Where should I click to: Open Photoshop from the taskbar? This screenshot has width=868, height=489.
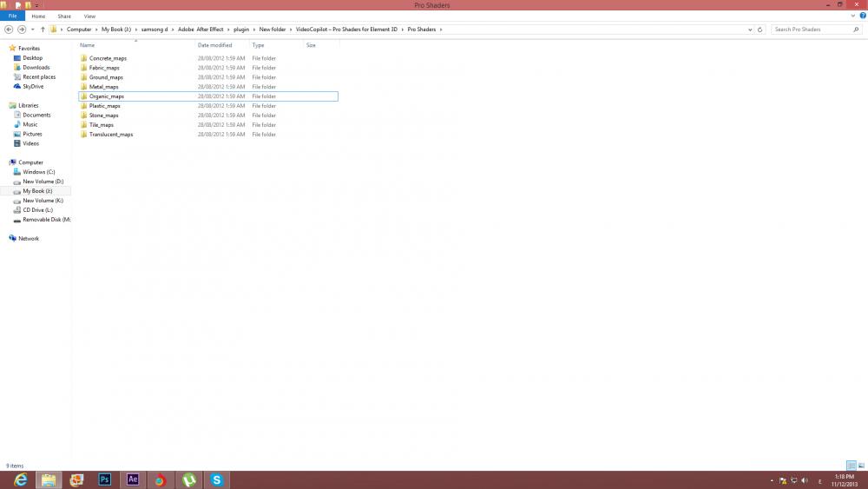point(105,479)
